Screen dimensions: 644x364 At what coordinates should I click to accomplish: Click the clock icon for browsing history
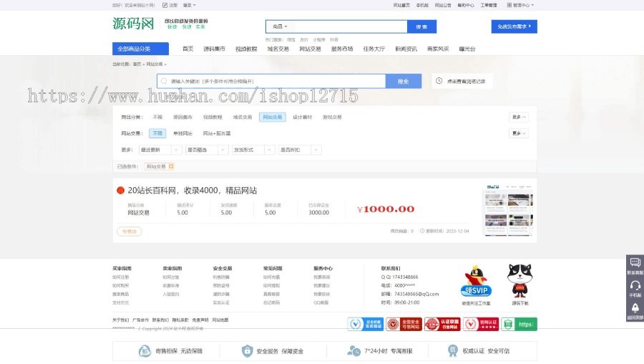(x=439, y=81)
